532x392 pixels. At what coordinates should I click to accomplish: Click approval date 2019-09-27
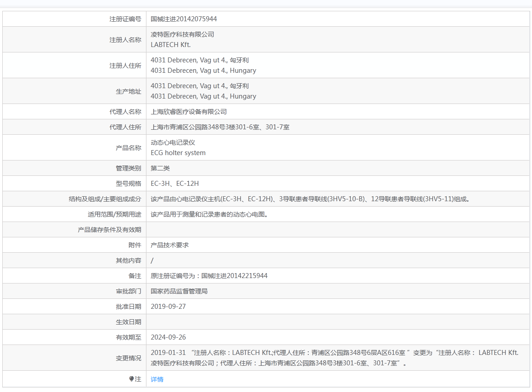tap(168, 307)
